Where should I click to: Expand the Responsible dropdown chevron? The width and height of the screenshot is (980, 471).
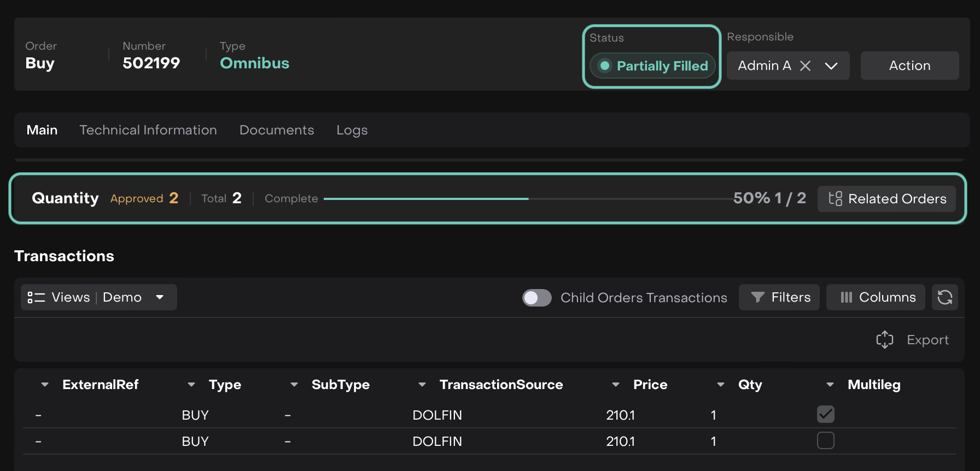[831, 66]
